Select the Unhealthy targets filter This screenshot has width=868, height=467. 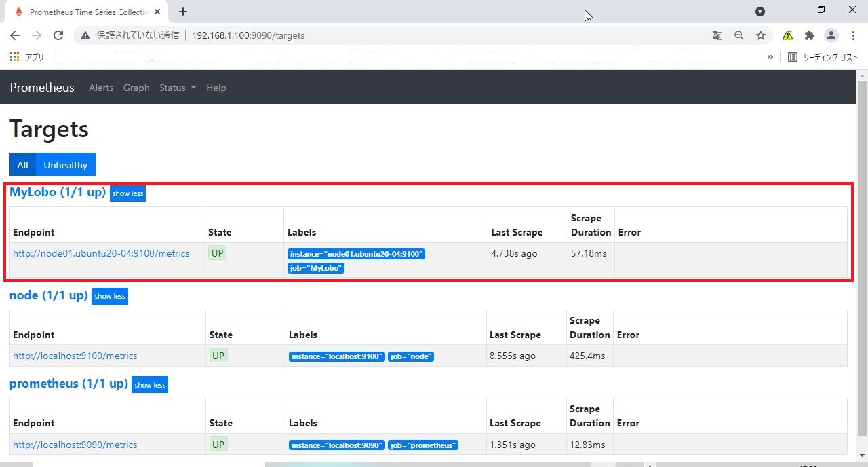(66, 164)
